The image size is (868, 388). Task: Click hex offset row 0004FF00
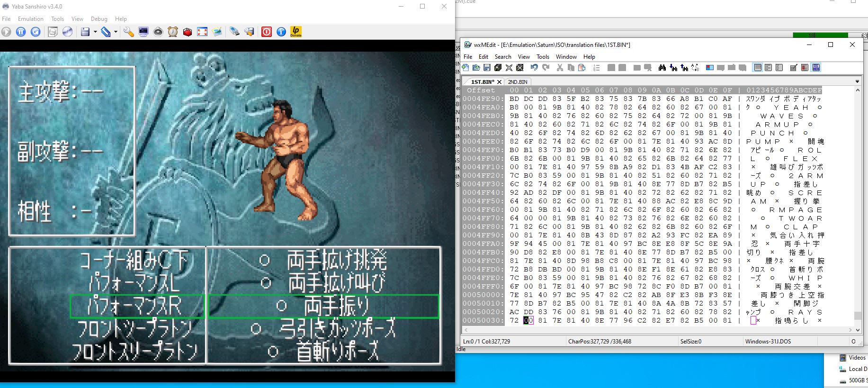483,159
